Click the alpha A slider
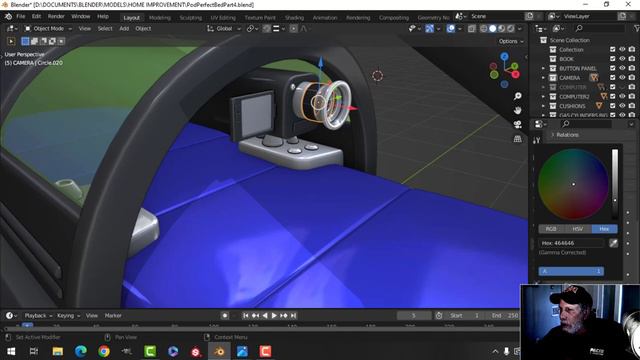The width and height of the screenshot is (640, 360). 571,271
